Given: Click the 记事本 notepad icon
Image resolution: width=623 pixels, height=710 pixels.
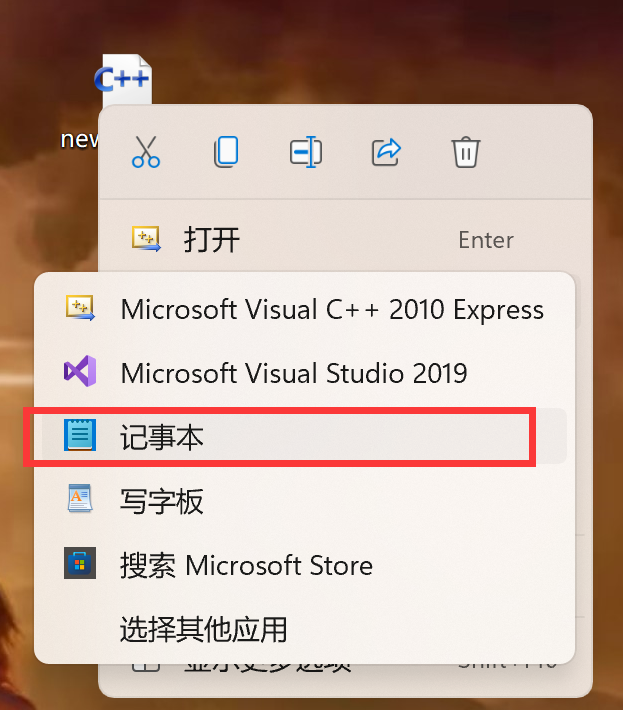Looking at the screenshot, I should pos(80,435).
